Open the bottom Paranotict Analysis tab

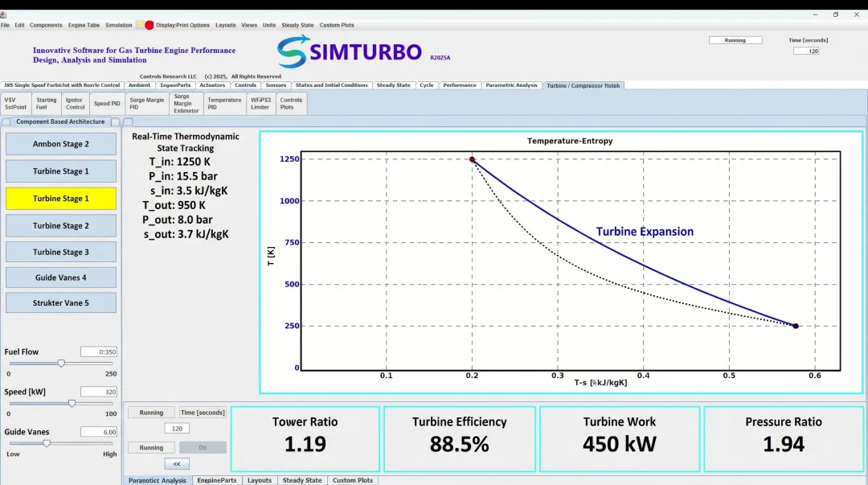coord(158,480)
